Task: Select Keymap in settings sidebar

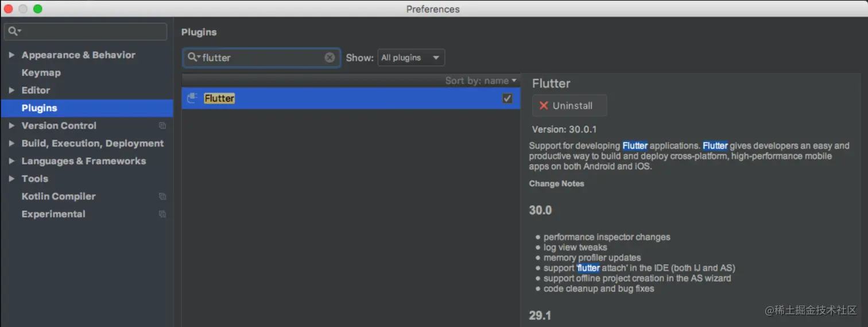Action: (41, 73)
